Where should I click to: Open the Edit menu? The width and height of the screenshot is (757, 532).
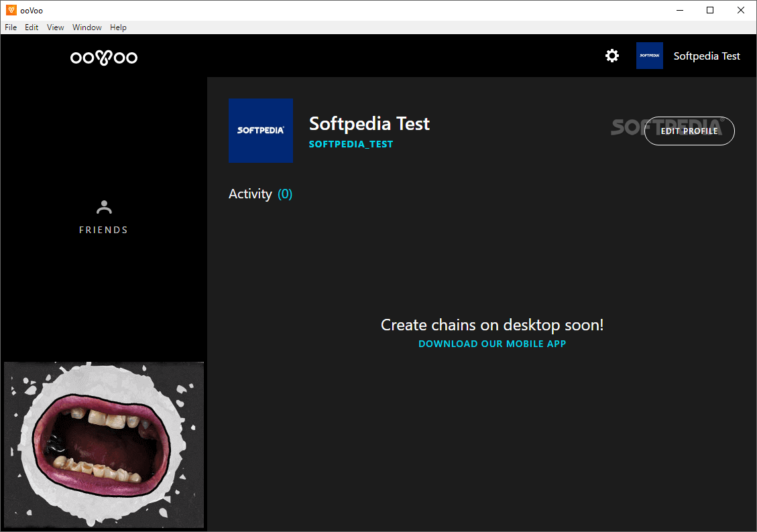point(32,27)
